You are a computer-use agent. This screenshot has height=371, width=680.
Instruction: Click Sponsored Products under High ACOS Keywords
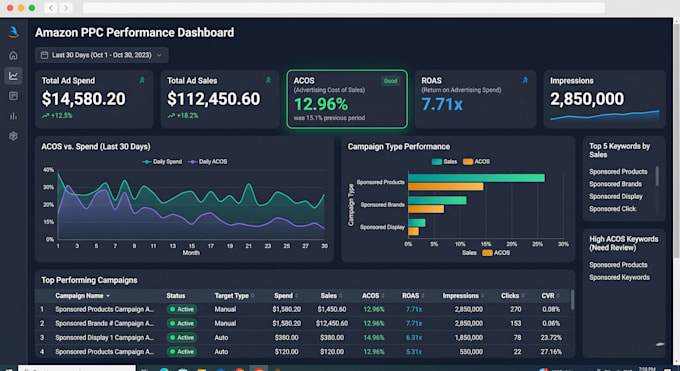pos(618,265)
